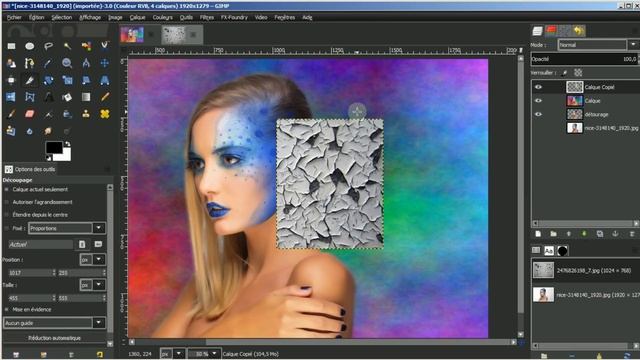Select the Color Picker tool
640x360 pixels.
(x=49, y=63)
